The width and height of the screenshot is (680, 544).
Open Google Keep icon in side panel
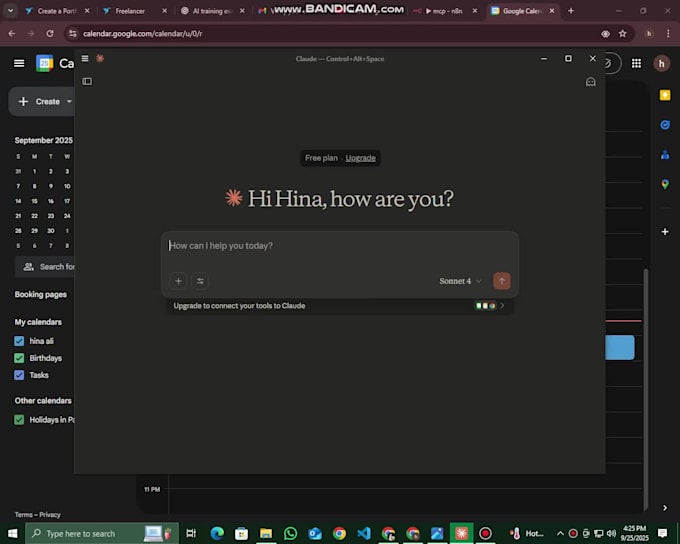point(665,95)
